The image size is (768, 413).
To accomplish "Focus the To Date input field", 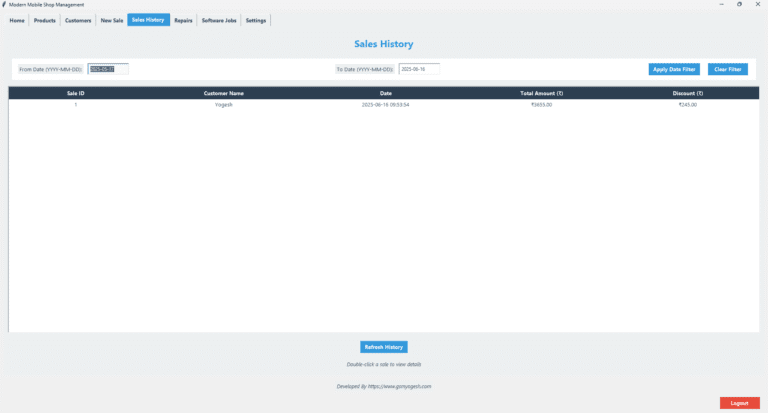I will point(419,69).
